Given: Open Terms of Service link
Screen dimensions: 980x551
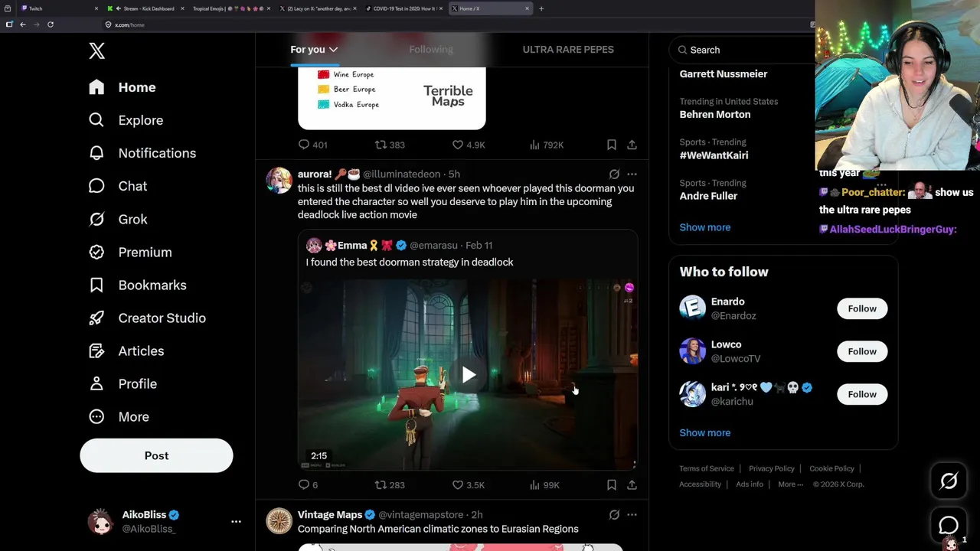Looking at the screenshot, I should point(707,468).
